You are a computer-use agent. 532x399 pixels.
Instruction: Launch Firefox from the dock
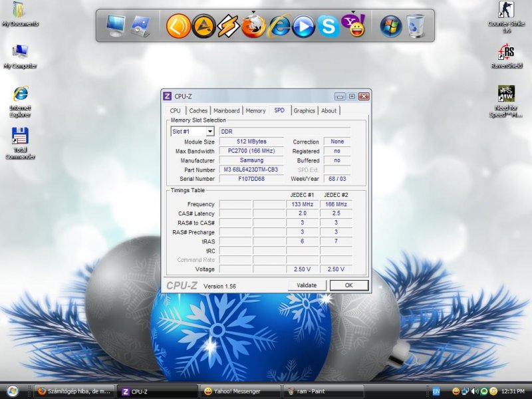coord(253,26)
